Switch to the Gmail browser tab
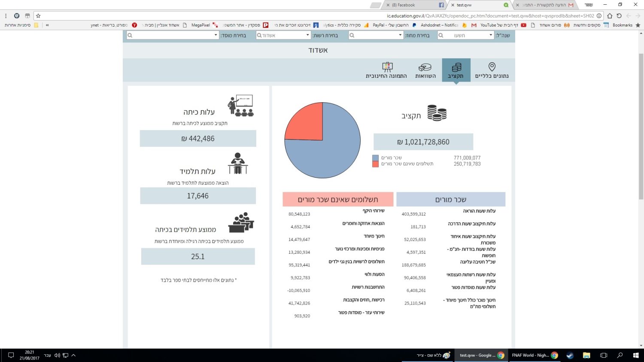Viewport: 644px width, 362px height. tap(545, 5)
